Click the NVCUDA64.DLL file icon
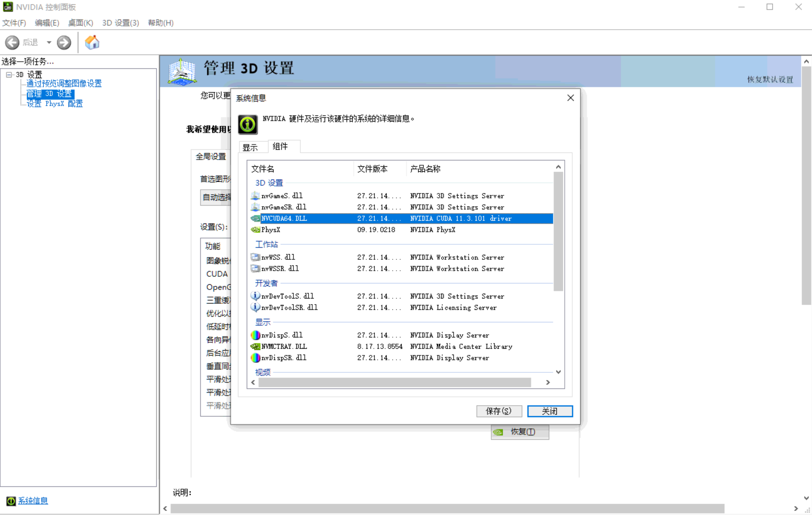 [255, 218]
